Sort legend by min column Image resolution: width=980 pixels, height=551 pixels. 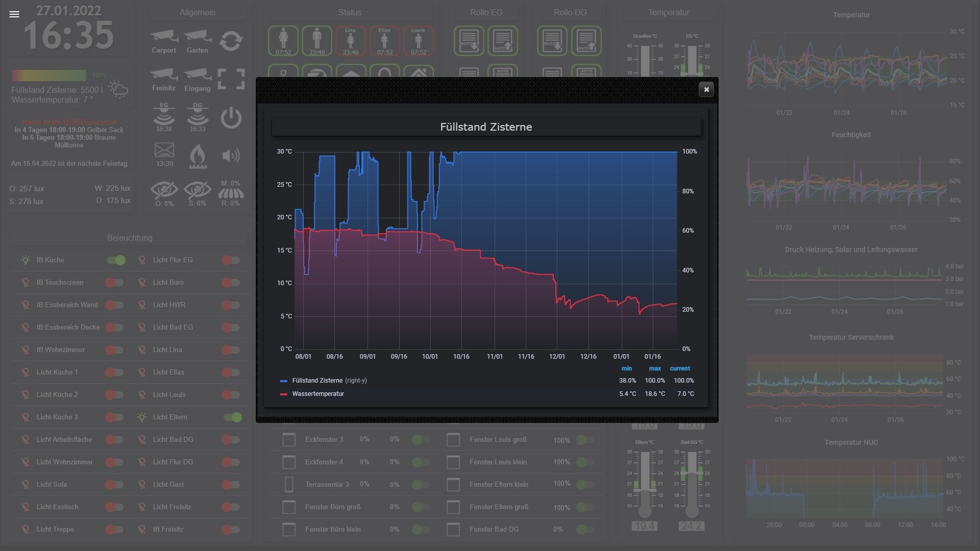[627, 368]
